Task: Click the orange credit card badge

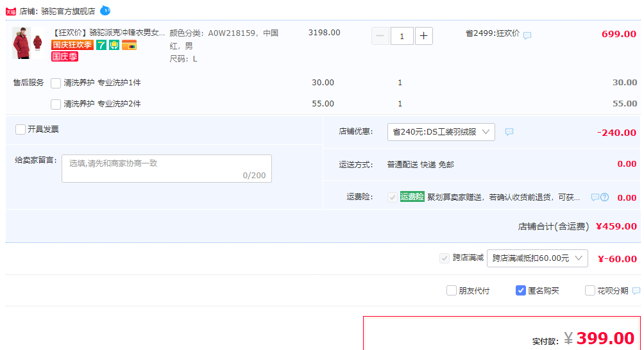Action: [130, 45]
